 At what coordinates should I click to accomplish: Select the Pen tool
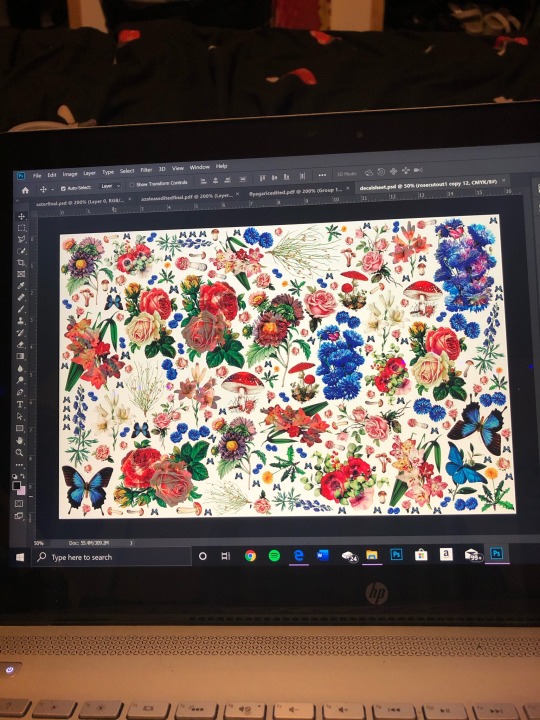20,392
